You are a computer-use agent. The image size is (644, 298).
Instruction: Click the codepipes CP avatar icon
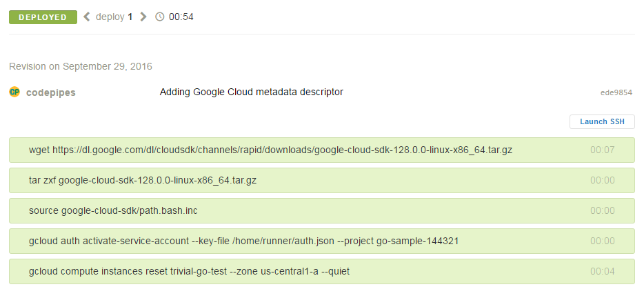click(14, 92)
